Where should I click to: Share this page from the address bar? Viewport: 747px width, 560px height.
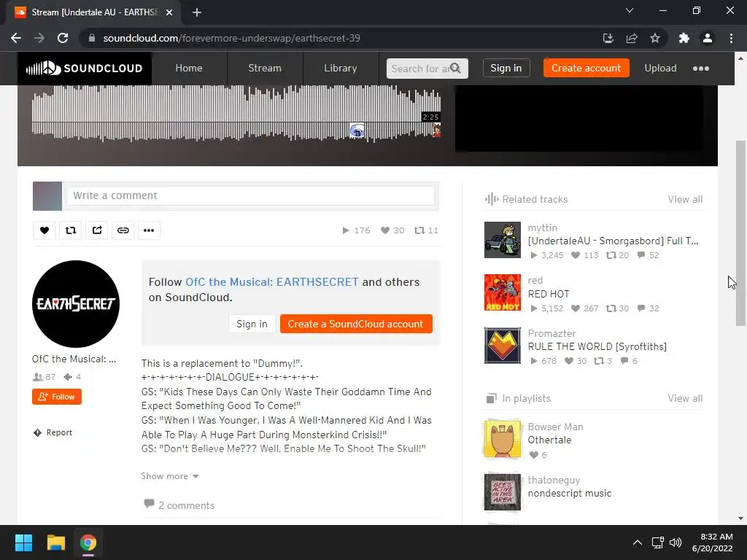632,38
